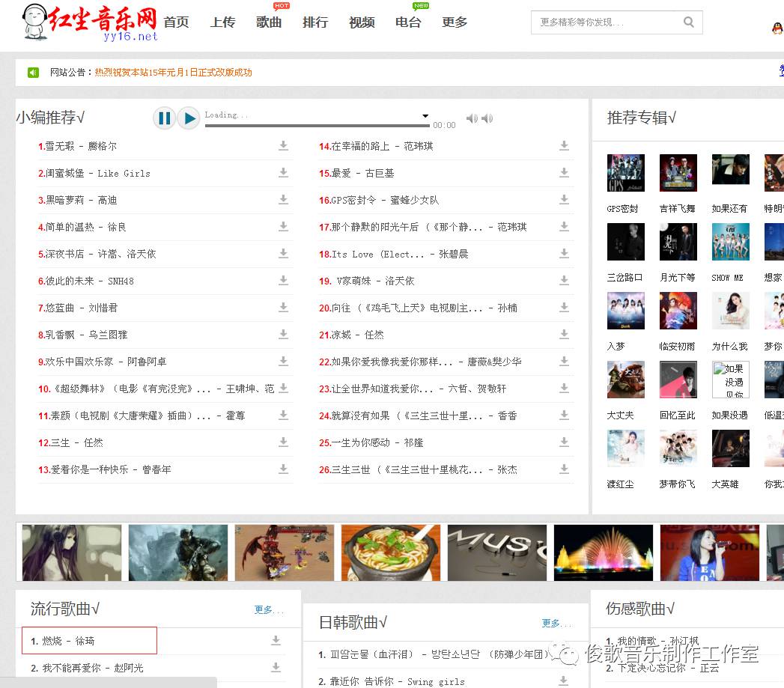This screenshot has width=784, height=688.
Task: Open album thumbnail 吉祥飞舞
Action: 678,173
